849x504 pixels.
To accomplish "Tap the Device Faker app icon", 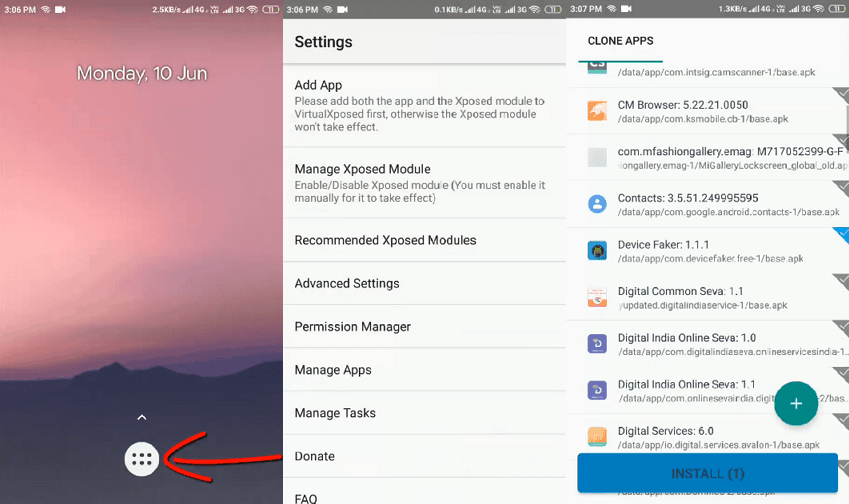I will [x=597, y=251].
